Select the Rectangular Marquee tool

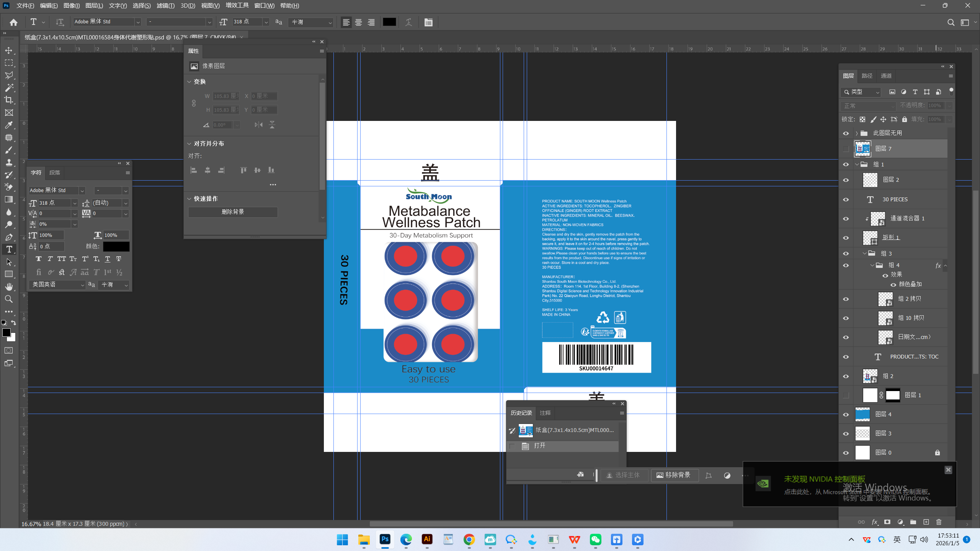tap(9, 63)
